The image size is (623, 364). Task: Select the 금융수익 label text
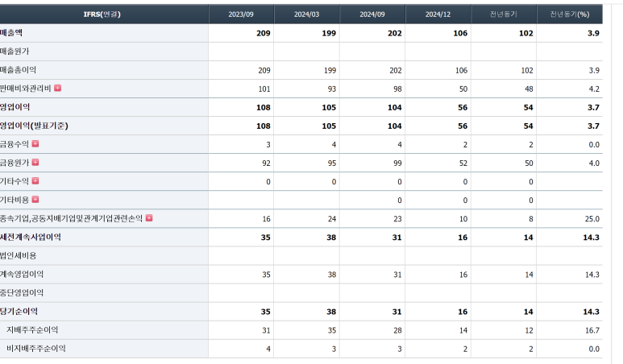(x=15, y=144)
